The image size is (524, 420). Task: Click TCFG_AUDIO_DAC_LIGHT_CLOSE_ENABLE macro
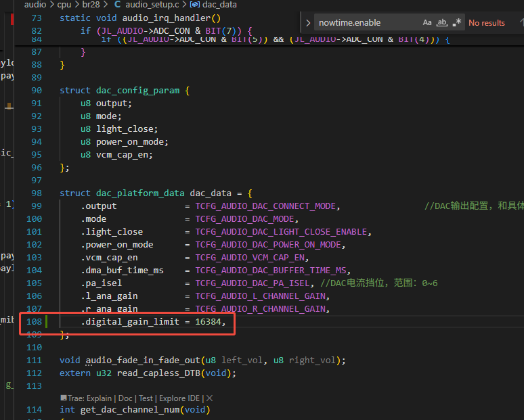click(x=281, y=232)
